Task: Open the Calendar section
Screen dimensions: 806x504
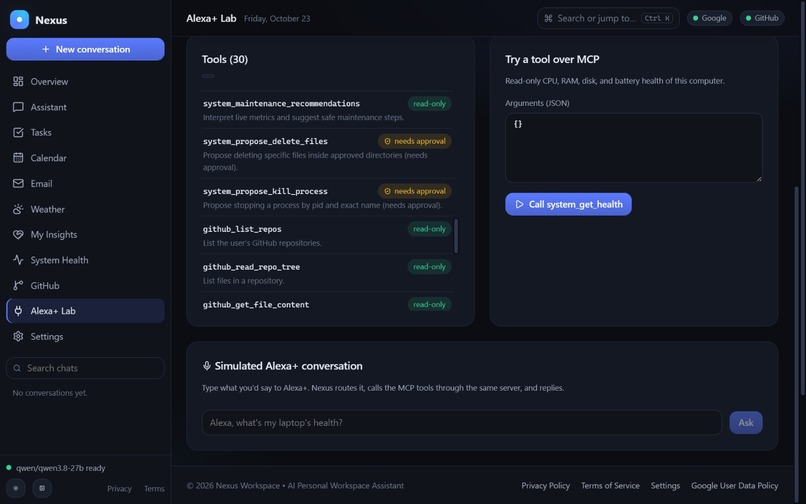Action: (x=85, y=158)
